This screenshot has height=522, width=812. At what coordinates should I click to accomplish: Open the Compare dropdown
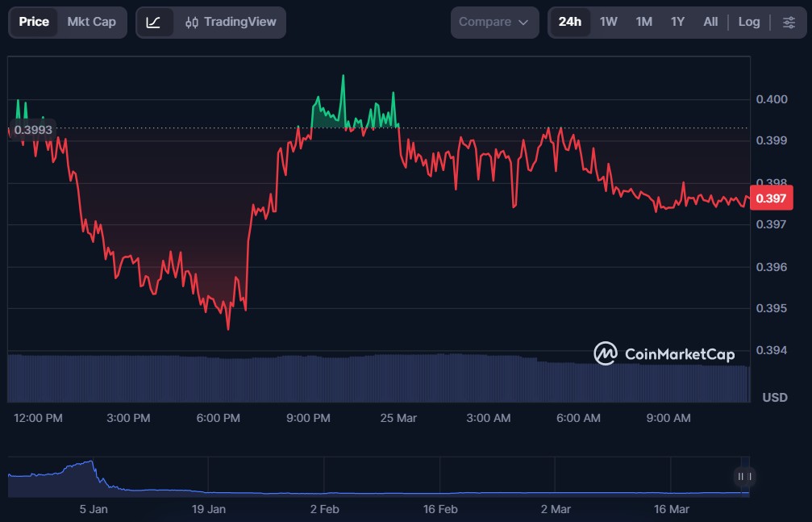coord(493,22)
